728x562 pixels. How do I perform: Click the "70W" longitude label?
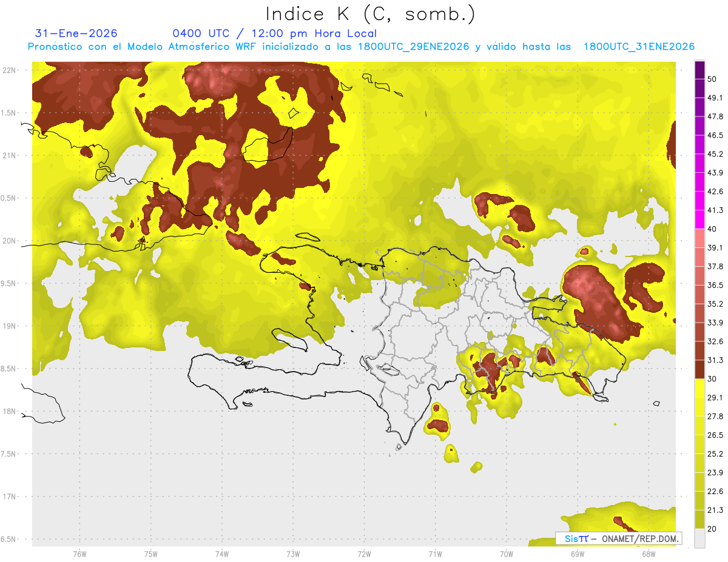(x=507, y=554)
